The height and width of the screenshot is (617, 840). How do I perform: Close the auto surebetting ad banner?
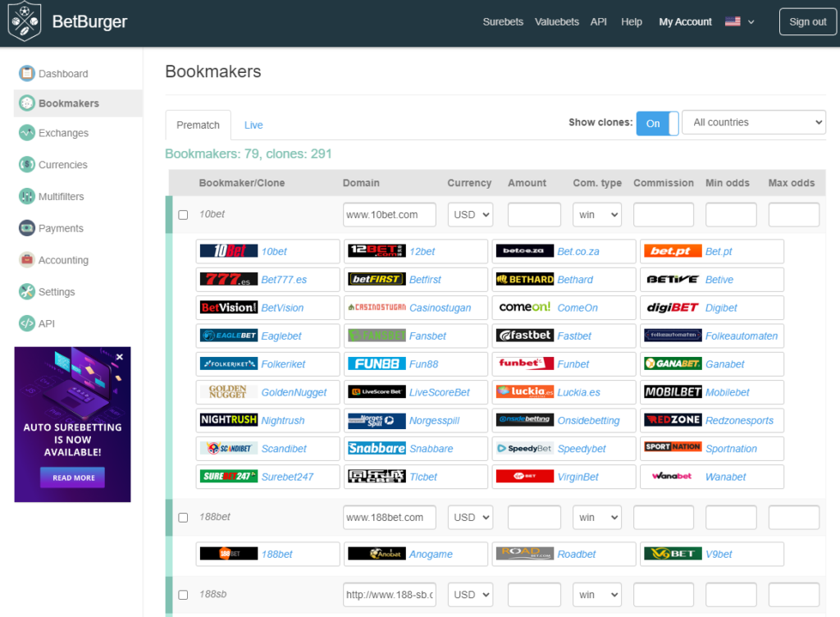coord(120,357)
